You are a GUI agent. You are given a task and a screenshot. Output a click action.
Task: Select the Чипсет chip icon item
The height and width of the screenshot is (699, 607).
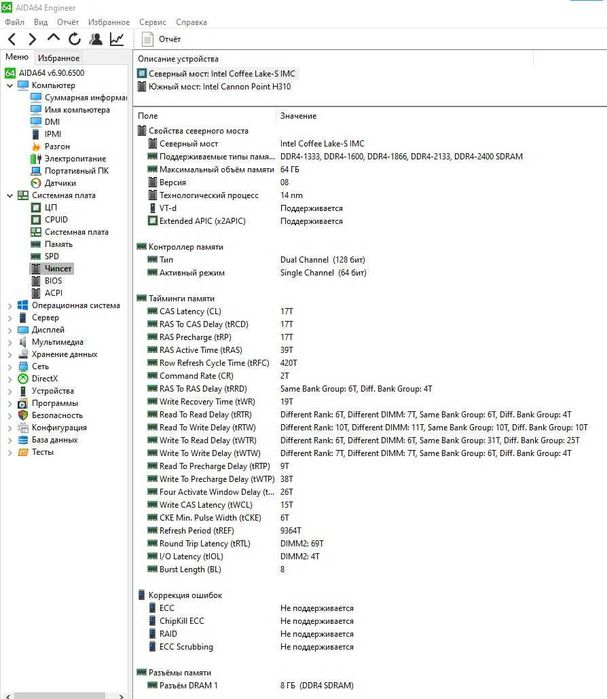pyautogui.click(x=52, y=268)
